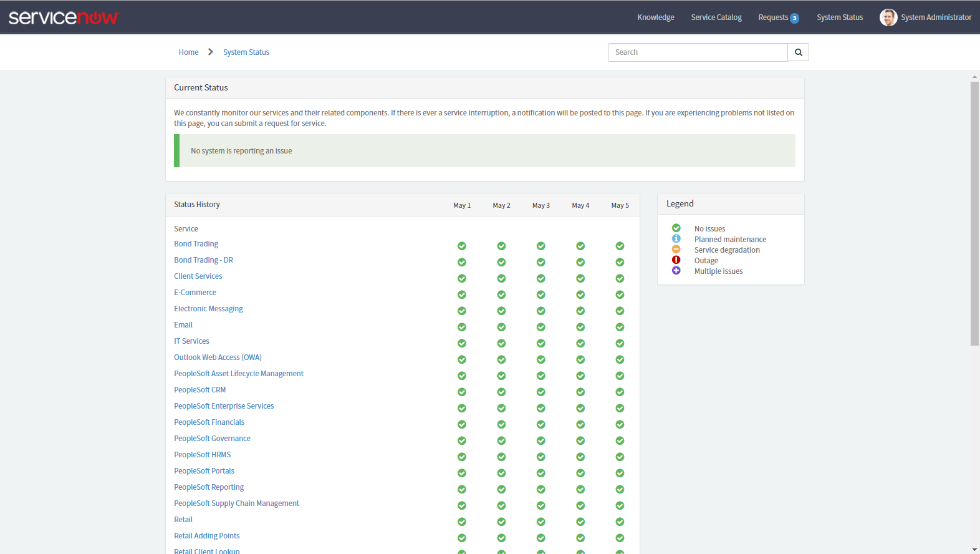Screen dimensions: 980x554
Task: Click PeopleSoft HRMS May 3 status icon
Action: point(541,457)
